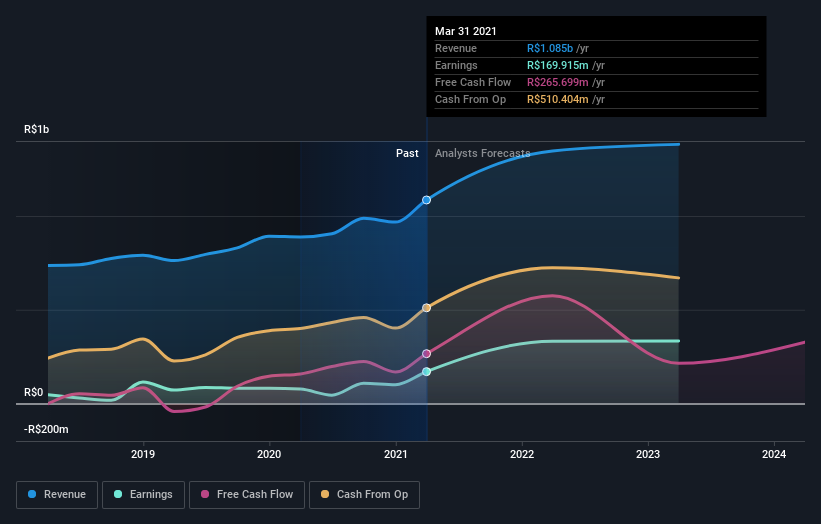Image resolution: width=821 pixels, height=524 pixels.
Task: Click the R$265.699m free cash flow value
Action: tap(558, 82)
